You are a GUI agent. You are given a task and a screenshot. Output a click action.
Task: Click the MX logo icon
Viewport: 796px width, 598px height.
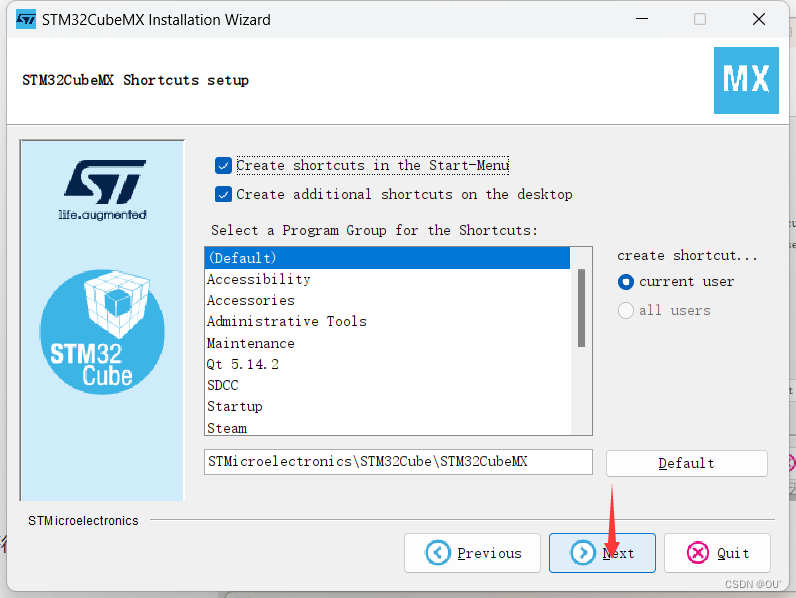coord(746,80)
